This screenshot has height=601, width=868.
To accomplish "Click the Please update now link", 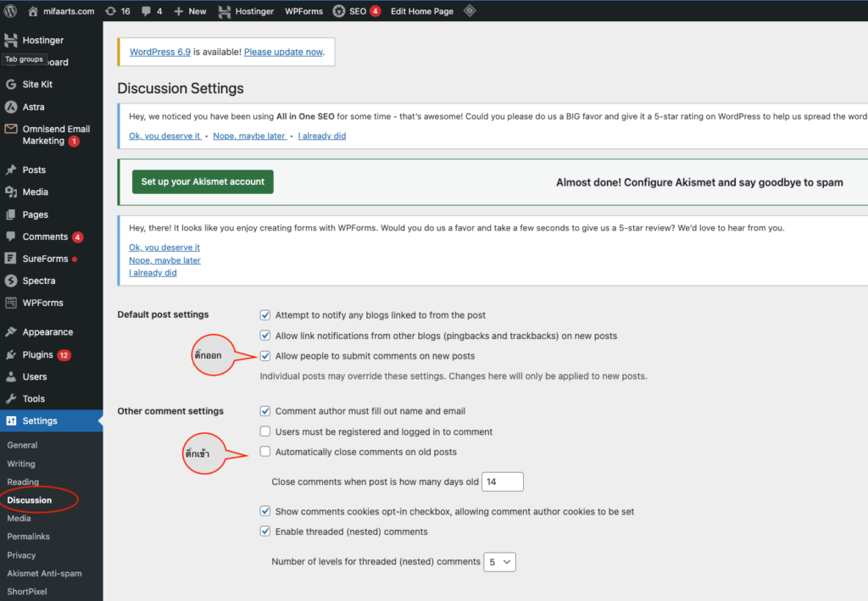I will point(283,52).
